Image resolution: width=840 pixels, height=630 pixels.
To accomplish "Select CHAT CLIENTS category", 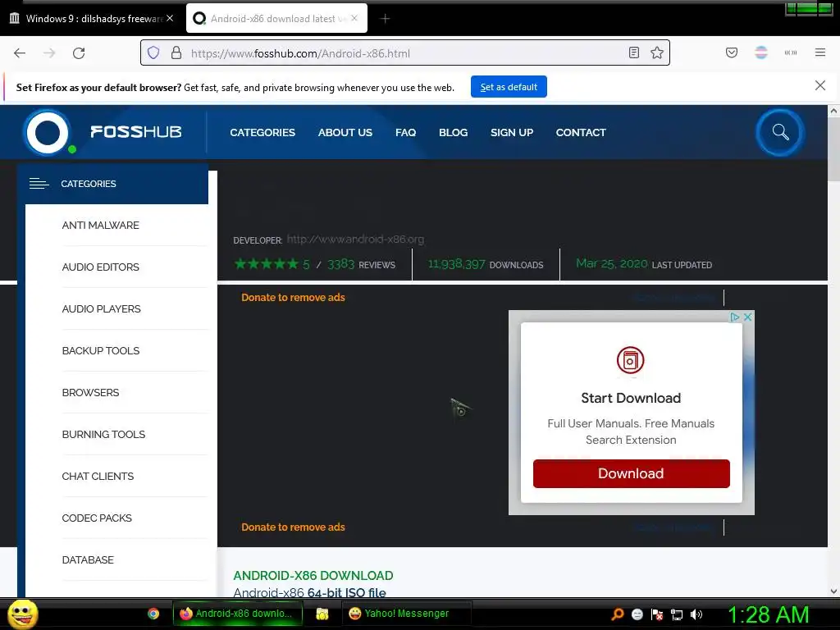I will click(98, 477).
